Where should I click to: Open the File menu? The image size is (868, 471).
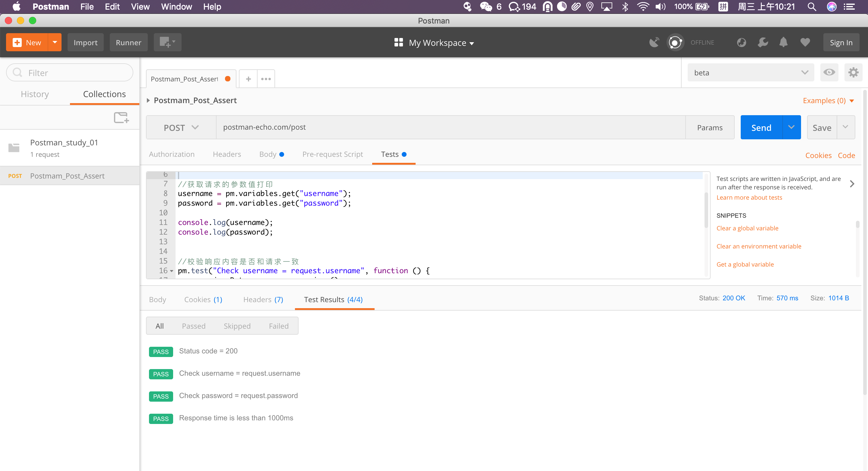pyautogui.click(x=87, y=7)
